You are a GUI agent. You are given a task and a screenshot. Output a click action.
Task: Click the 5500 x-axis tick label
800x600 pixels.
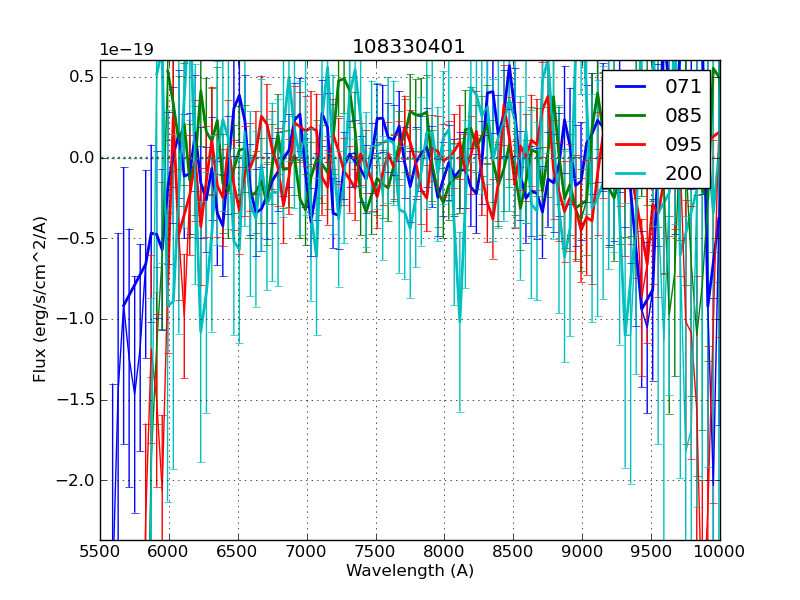pos(100,552)
